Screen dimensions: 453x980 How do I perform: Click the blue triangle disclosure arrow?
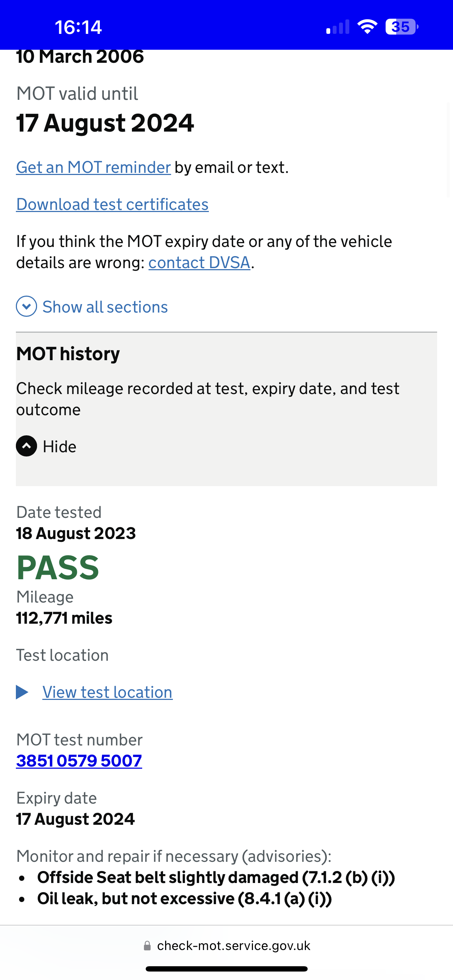(x=22, y=692)
